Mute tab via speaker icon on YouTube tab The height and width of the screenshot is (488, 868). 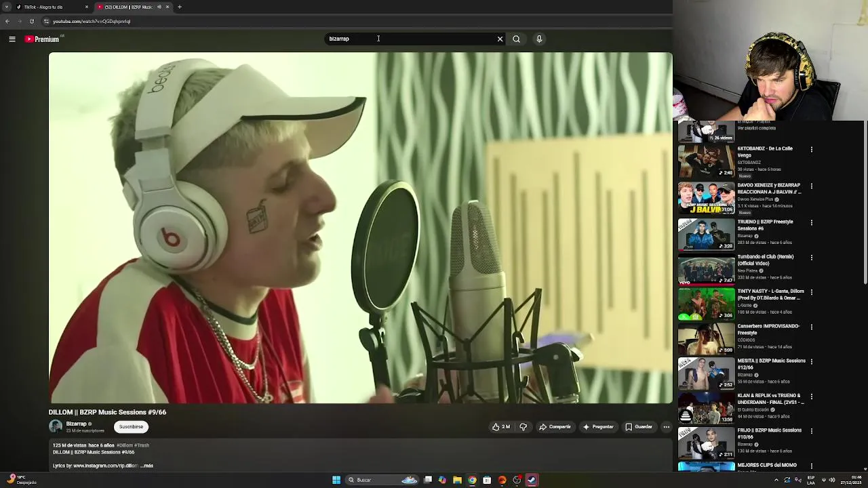(x=159, y=7)
